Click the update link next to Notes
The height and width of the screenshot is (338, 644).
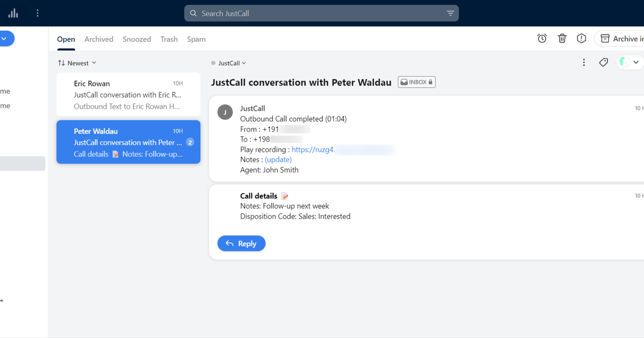[x=278, y=159]
